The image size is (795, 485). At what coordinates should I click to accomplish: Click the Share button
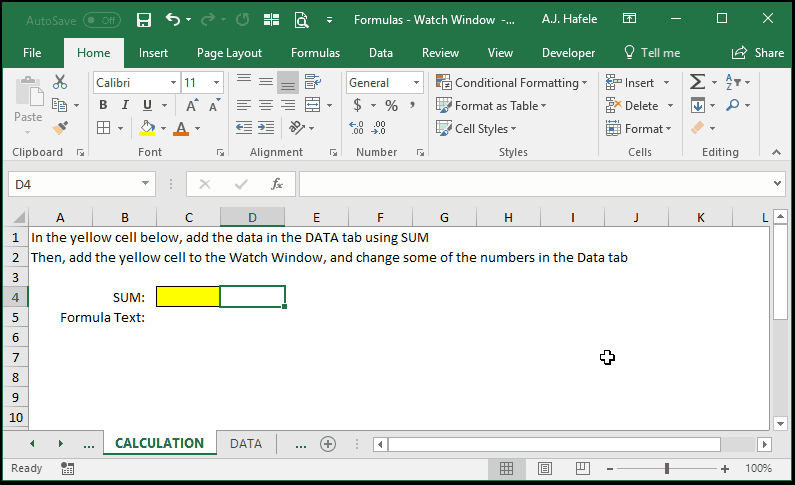pos(758,53)
